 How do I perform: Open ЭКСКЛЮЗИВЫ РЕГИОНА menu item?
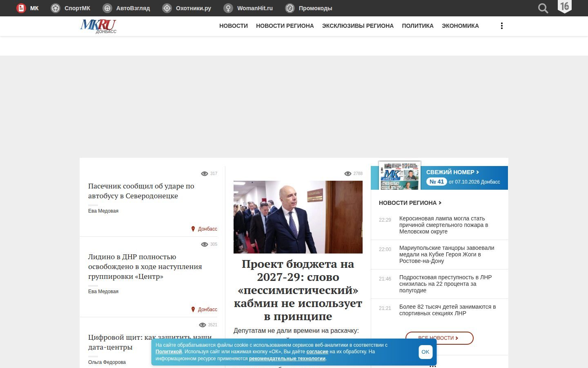click(x=358, y=26)
